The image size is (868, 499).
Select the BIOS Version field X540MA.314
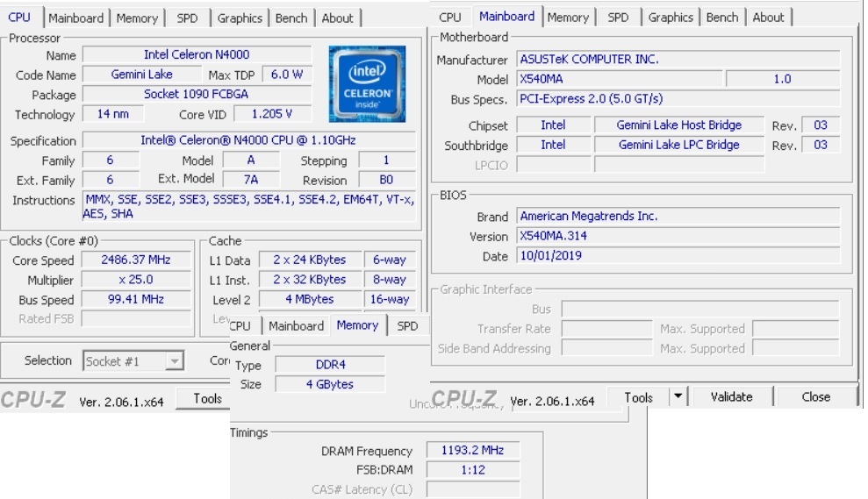(678, 236)
